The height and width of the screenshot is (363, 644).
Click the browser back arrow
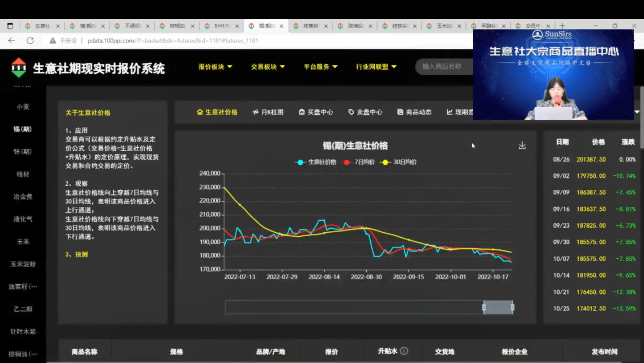(x=12, y=41)
